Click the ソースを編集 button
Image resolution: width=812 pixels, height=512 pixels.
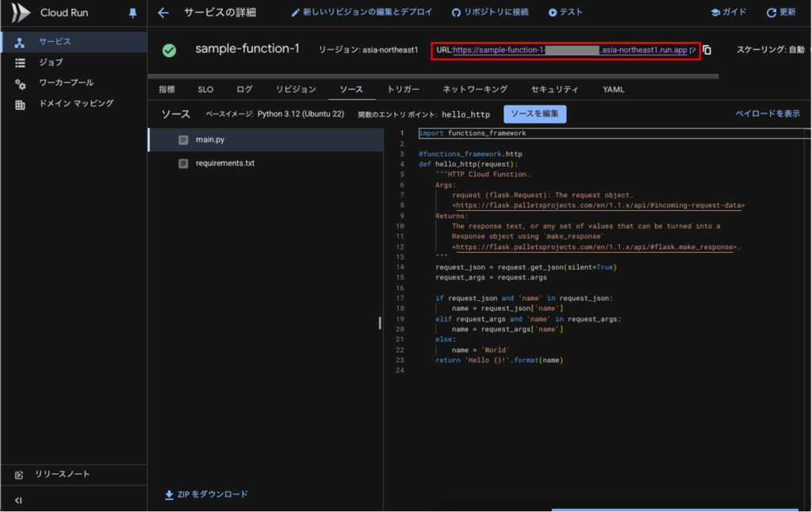[x=535, y=114]
